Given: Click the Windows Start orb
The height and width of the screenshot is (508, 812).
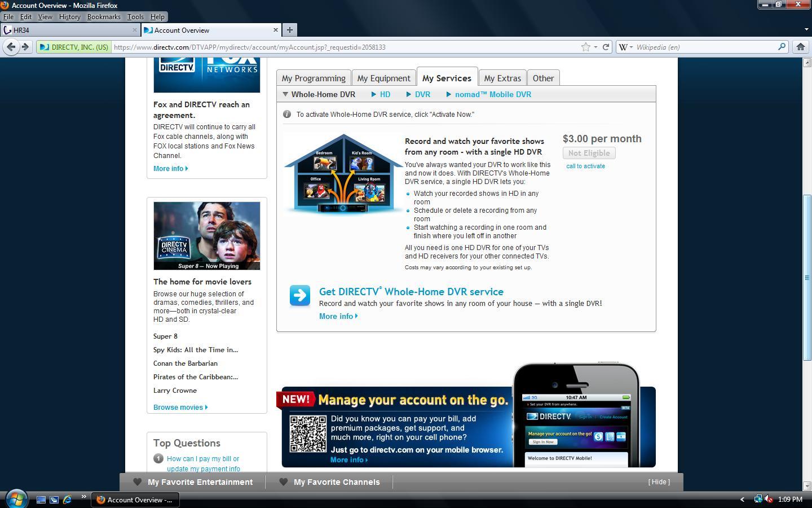Looking at the screenshot, I should [x=16, y=499].
